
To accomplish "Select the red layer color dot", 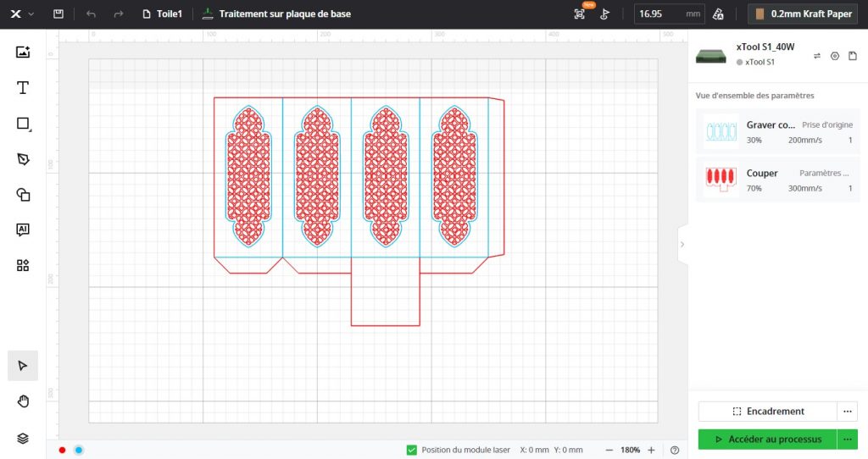I will pos(62,450).
